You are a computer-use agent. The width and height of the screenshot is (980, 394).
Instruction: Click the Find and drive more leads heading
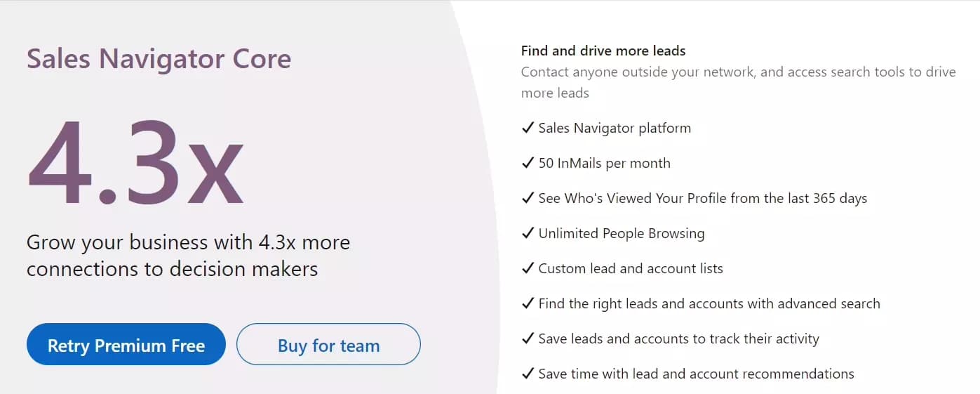coord(603,51)
